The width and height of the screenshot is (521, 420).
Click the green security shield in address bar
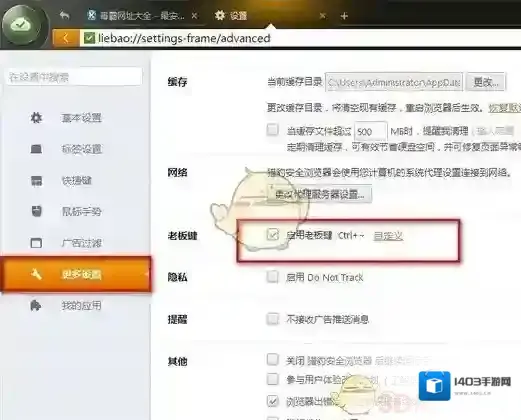coord(89,38)
